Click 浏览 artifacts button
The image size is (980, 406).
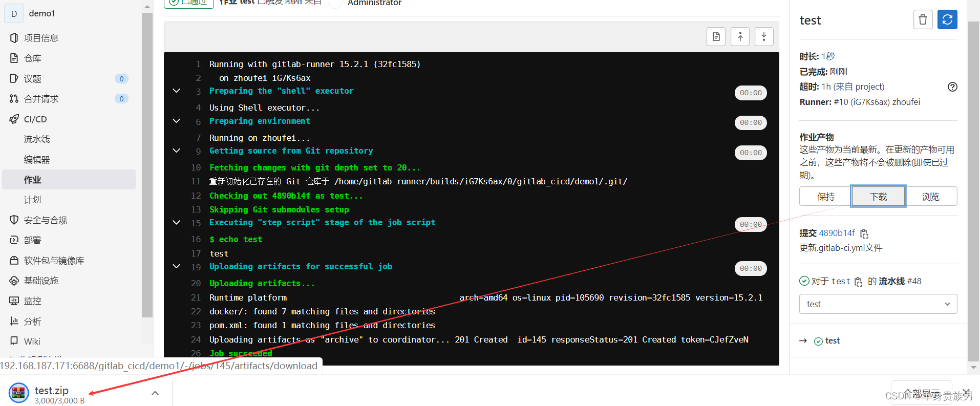pos(931,197)
